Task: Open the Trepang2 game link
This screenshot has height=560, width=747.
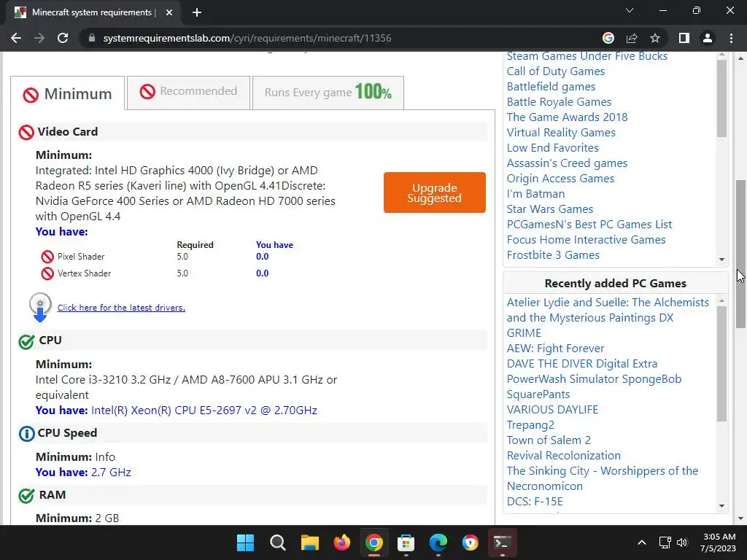Action: (530, 425)
